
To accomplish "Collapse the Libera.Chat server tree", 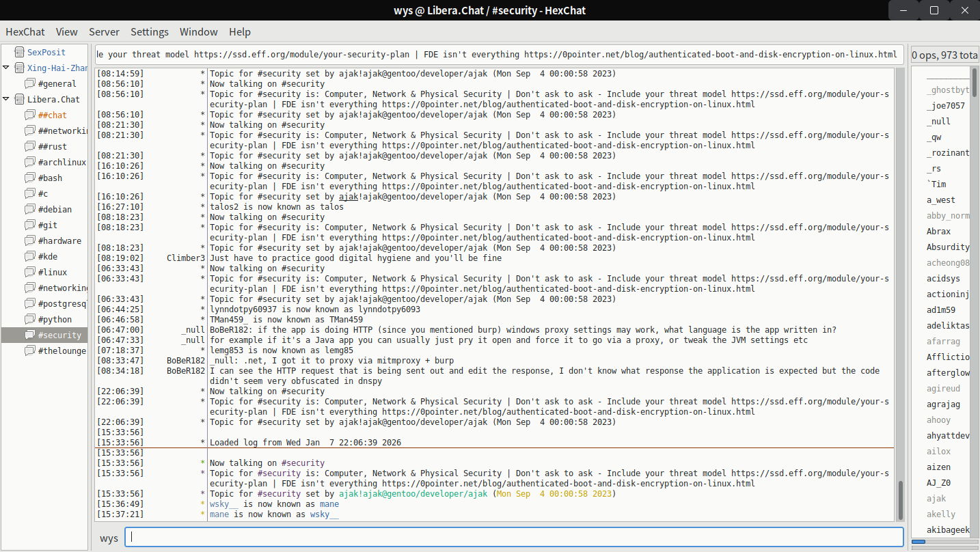I will coord(6,99).
